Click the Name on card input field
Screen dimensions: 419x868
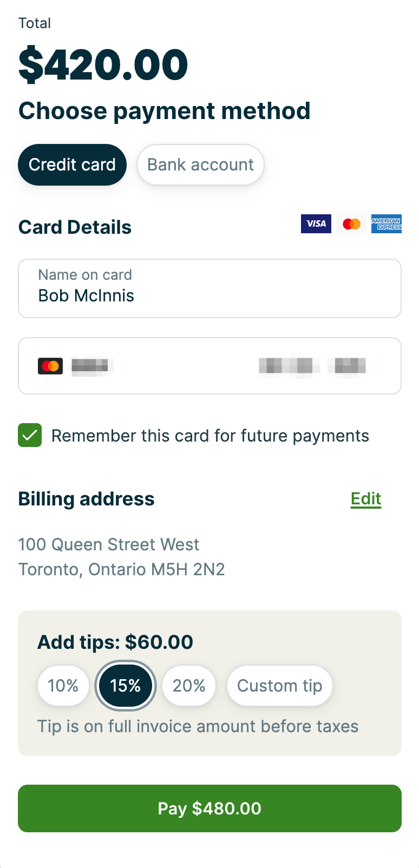[209, 288]
